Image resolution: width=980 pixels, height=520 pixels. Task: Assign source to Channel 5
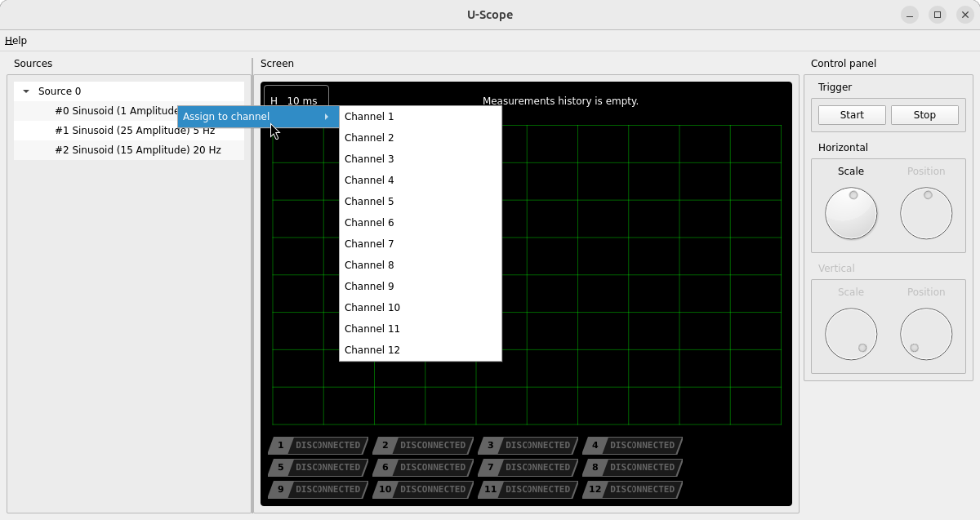click(421, 202)
